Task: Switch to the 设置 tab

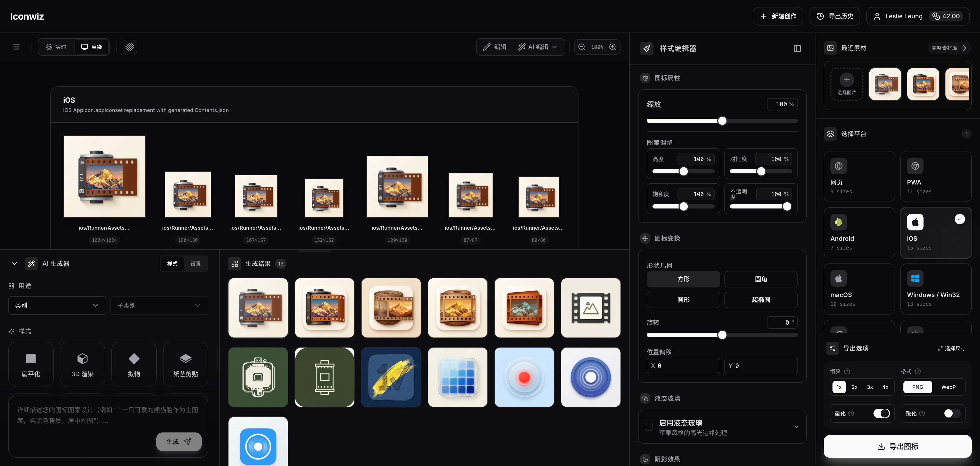Action: (195, 263)
